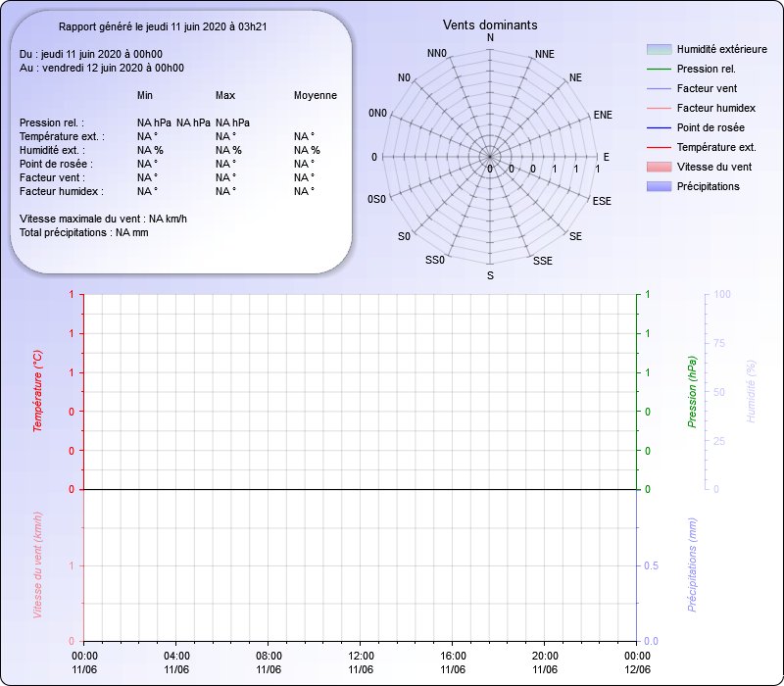Click the '0.5' precipitation axis tick
Screen dimensions: 784x686
click(651, 566)
